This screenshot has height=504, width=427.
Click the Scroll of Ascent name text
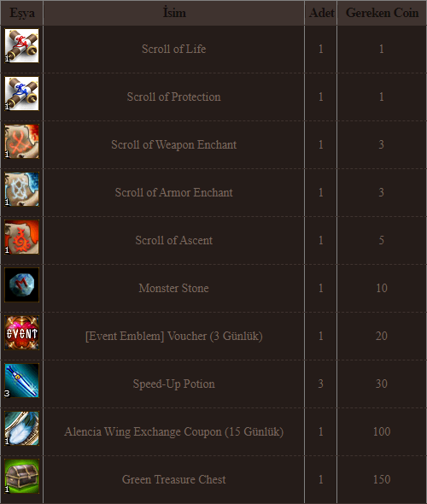coord(174,240)
